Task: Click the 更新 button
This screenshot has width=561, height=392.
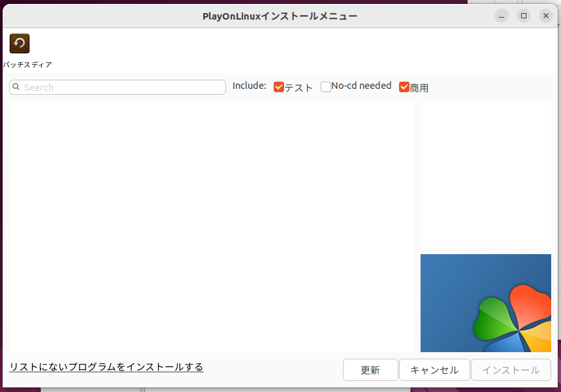Action: (370, 370)
